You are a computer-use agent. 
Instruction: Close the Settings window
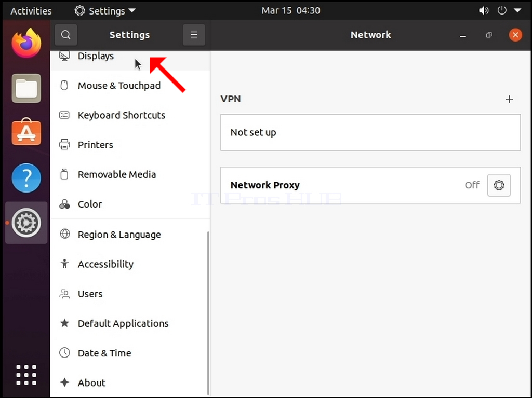click(x=515, y=35)
